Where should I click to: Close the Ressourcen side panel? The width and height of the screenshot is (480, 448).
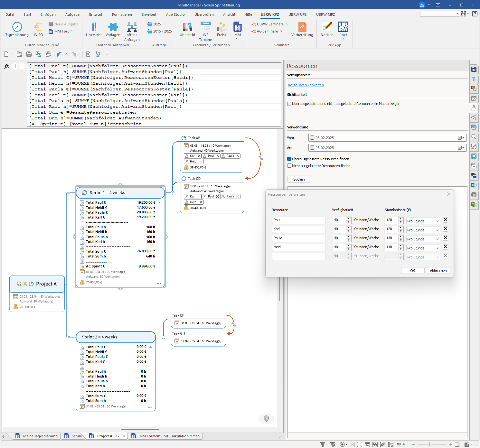(x=466, y=66)
